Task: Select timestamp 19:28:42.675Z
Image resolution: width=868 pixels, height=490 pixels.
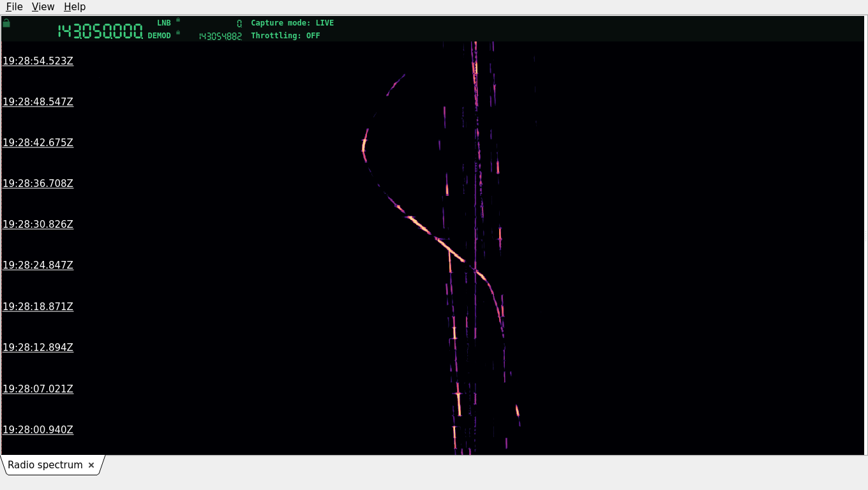Action: 38,142
